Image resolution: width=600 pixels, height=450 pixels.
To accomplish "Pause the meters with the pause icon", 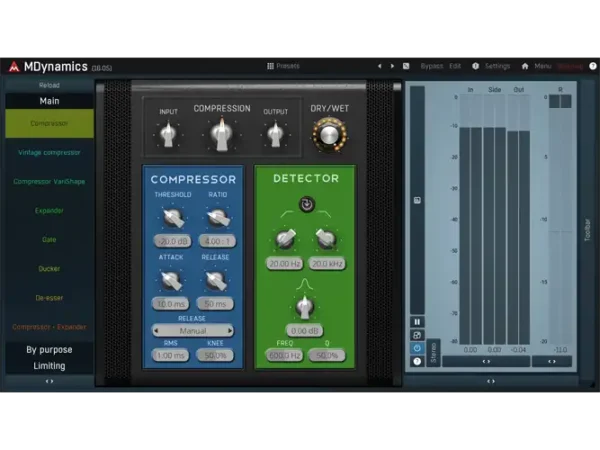I will point(417,322).
